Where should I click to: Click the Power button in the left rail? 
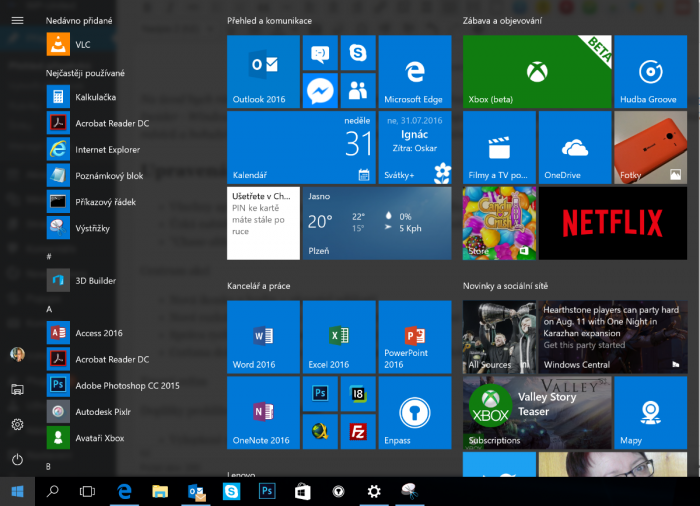click(x=17, y=459)
